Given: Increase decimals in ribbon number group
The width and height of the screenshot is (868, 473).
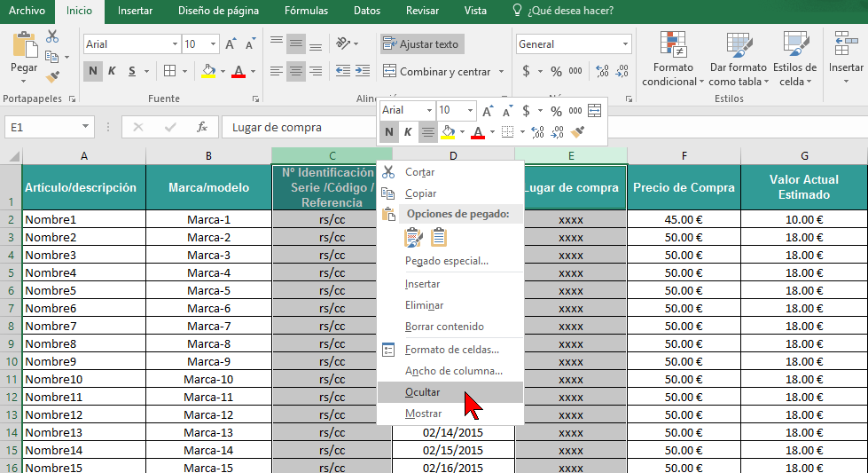Looking at the screenshot, I should (602, 71).
